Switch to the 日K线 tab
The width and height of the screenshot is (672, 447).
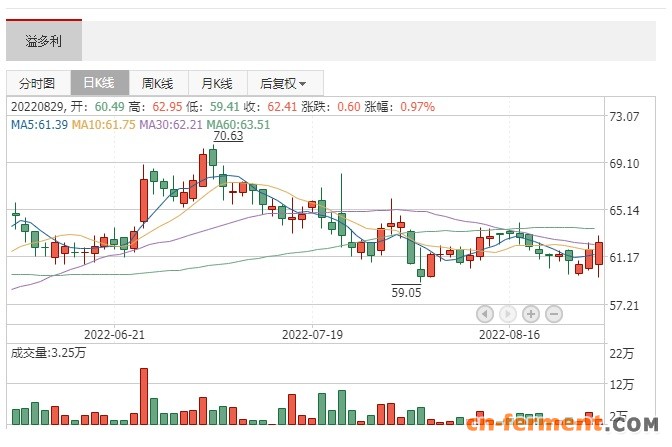pyautogui.click(x=99, y=83)
